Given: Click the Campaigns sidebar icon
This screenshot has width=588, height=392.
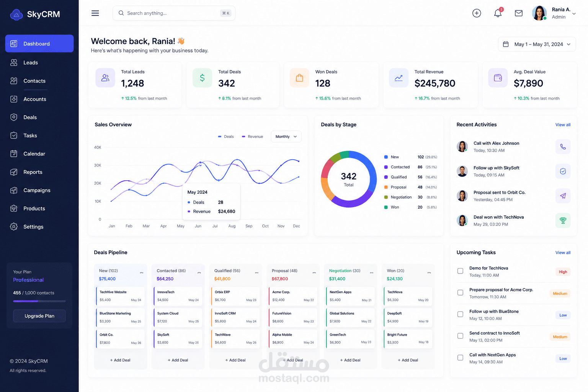Looking at the screenshot, I should 14,190.
